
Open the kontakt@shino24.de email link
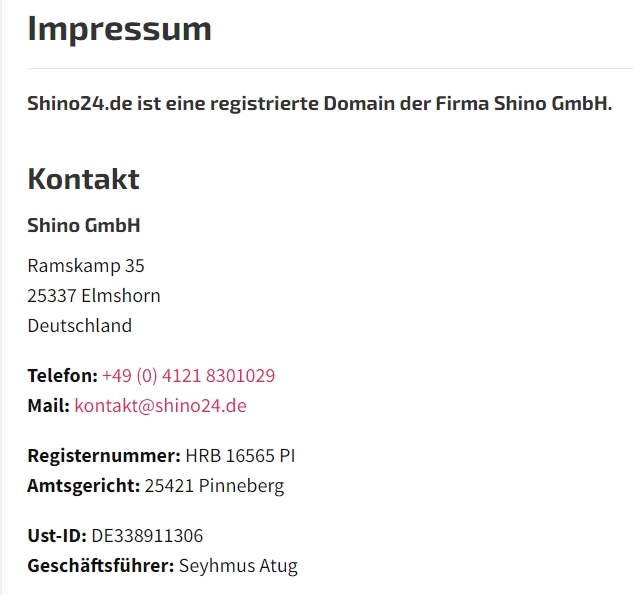(160, 406)
